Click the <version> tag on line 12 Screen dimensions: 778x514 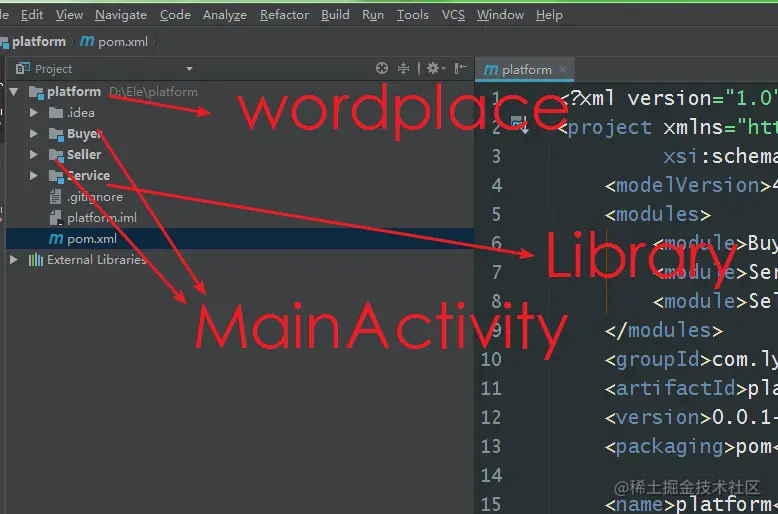658,417
